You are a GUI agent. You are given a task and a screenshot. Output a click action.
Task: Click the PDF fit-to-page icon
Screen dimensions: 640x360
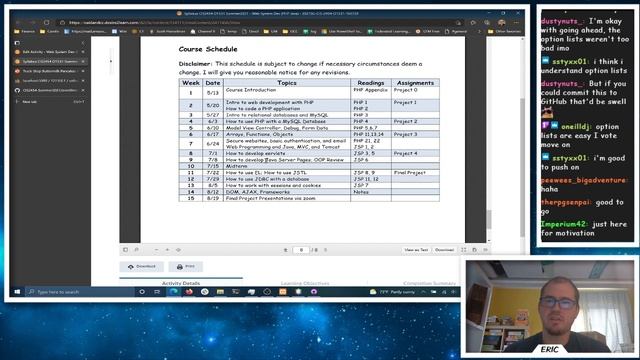pyautogui.click(x=178, y=250)
